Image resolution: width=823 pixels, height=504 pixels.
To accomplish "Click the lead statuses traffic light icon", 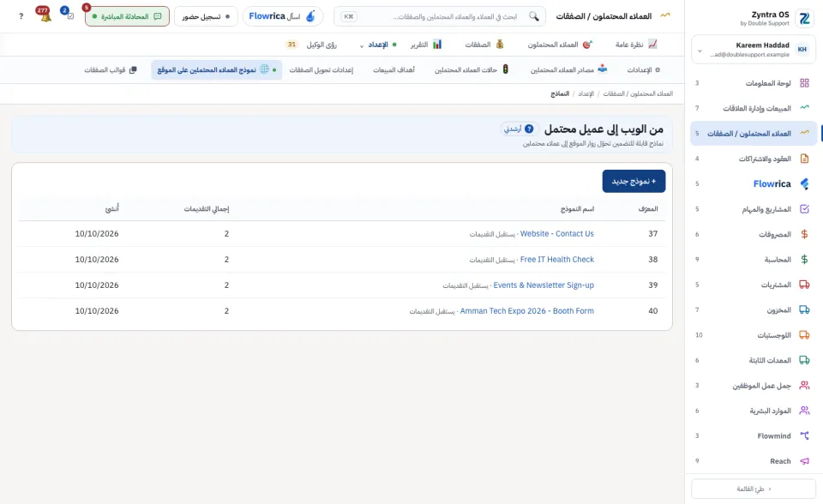I will tap(506, 69).
